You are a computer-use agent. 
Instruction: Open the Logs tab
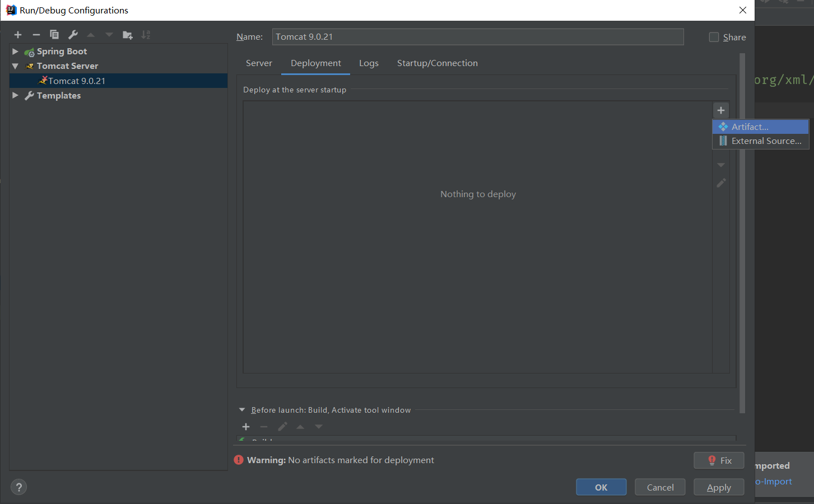(369, 63)
